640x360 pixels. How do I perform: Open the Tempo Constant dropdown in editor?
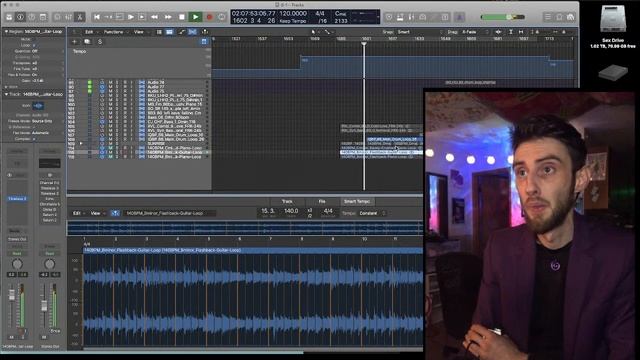coord(371,213)
